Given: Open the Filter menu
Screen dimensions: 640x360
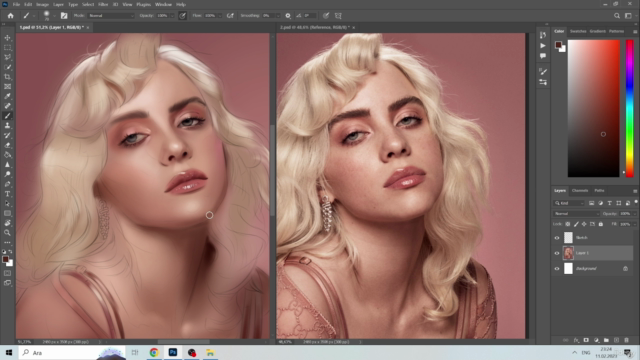Looking at the screenshot, I should point(103,4).
